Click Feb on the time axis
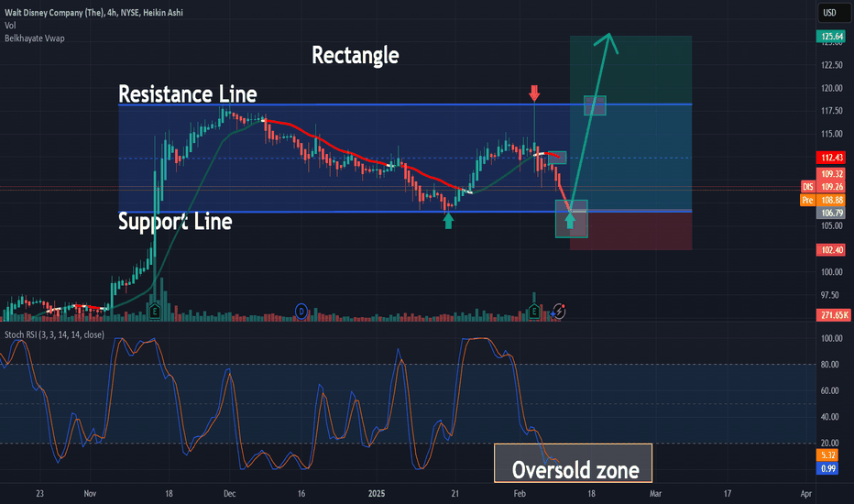The height and width of the screenshot is (504, 854). pos(520,494)
